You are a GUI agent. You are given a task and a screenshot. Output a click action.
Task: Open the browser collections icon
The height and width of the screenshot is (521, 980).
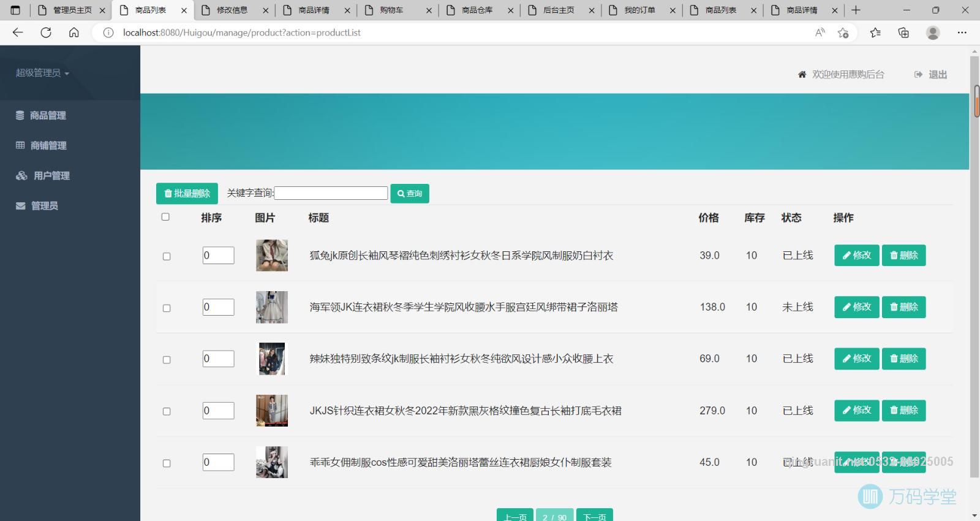(903, 32)
